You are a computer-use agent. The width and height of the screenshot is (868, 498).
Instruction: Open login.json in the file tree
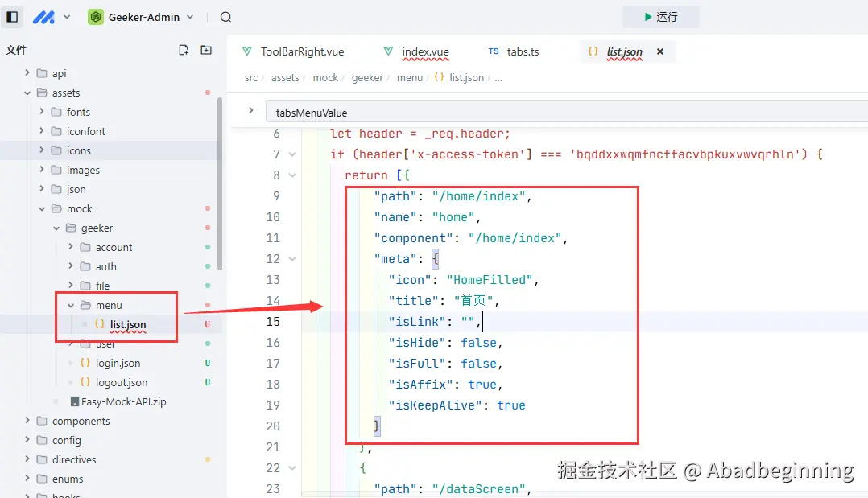pyautogui.click(x=118, y=363)
